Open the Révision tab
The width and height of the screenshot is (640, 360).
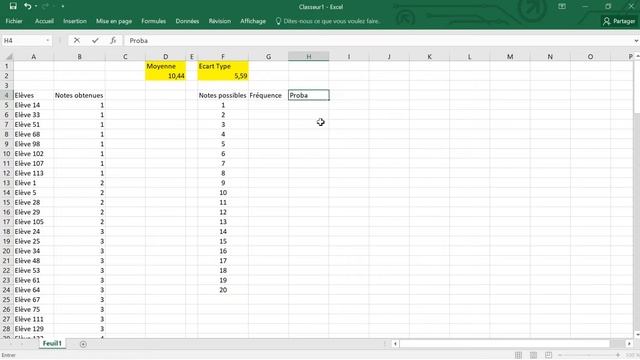220,21
